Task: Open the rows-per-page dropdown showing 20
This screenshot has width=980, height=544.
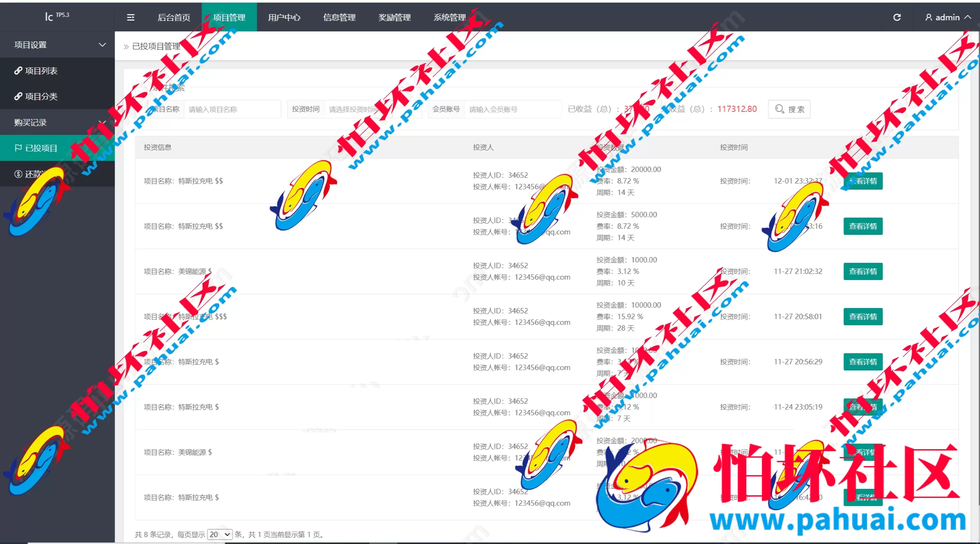Action: pyautogui.click(x=220, y=534)
